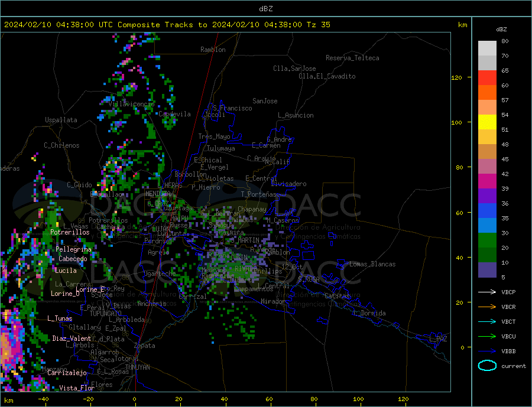Click the 'dBZ' title at the top
The height and width of the screenshot is (407, 532).
coord(265,9)
